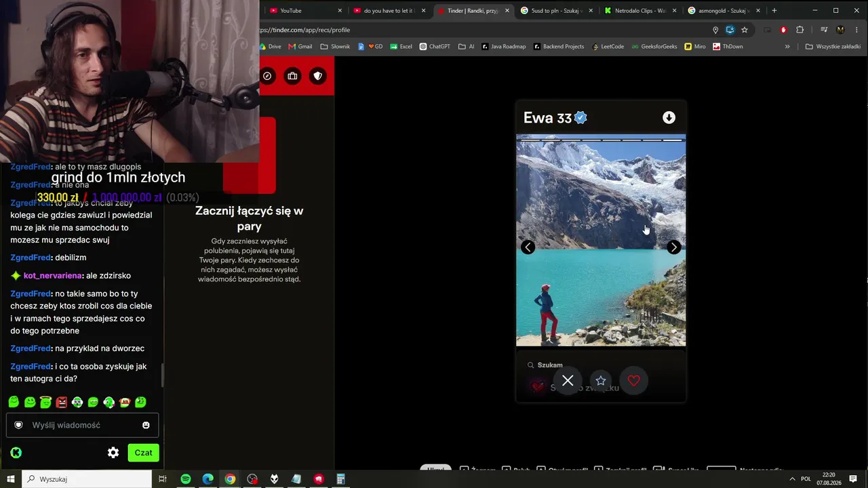Open the AI bookmark folder
Viewport: 868px width, 488px height.
467,47
